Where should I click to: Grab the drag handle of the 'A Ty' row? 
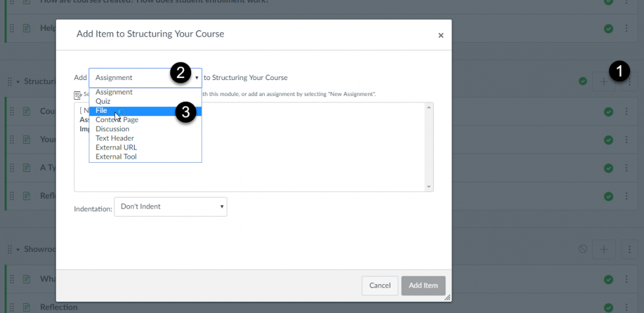coord(12,168)
